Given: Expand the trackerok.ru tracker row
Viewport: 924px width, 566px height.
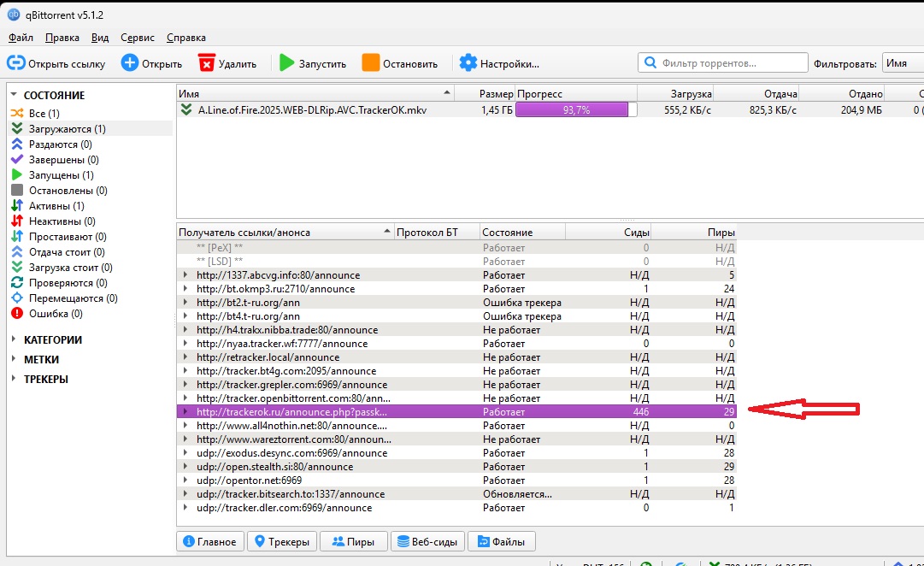Looking at the screenshot, I should pyautogui.click(x=186, y=412).
